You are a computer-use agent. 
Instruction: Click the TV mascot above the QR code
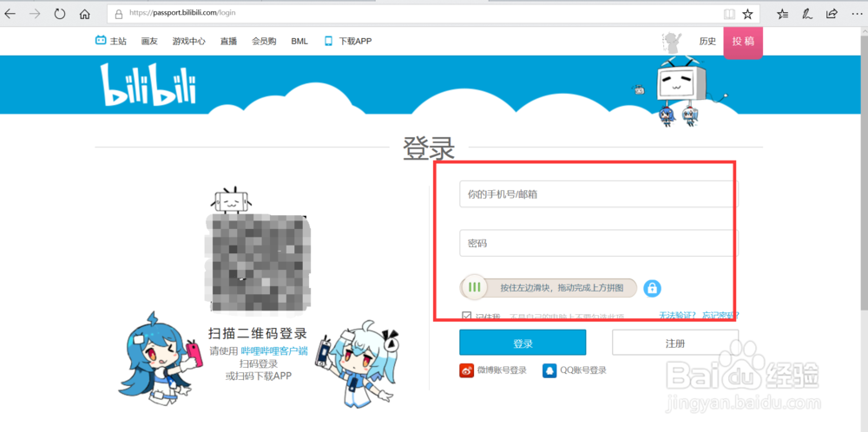point(230,200)
